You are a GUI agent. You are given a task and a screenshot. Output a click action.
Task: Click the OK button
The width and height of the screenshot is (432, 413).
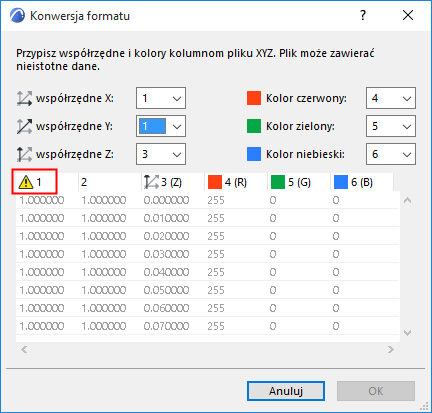376,391
